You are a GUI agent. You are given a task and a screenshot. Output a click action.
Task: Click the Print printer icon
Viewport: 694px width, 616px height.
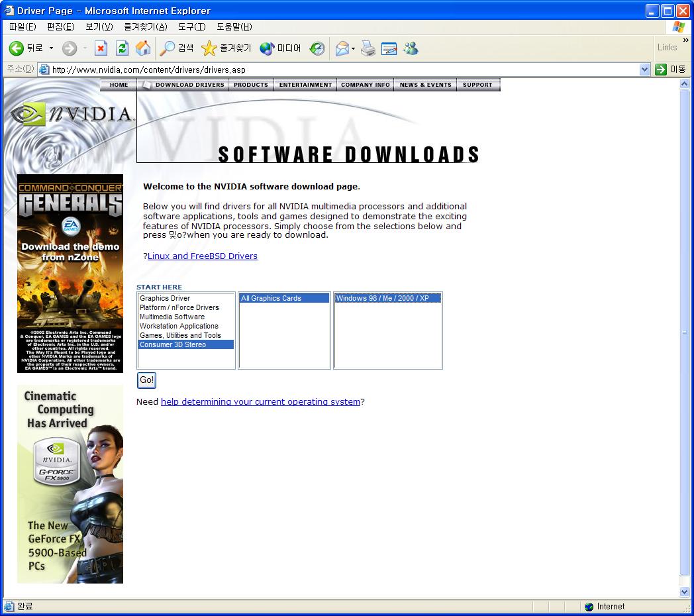coord(368,48)
